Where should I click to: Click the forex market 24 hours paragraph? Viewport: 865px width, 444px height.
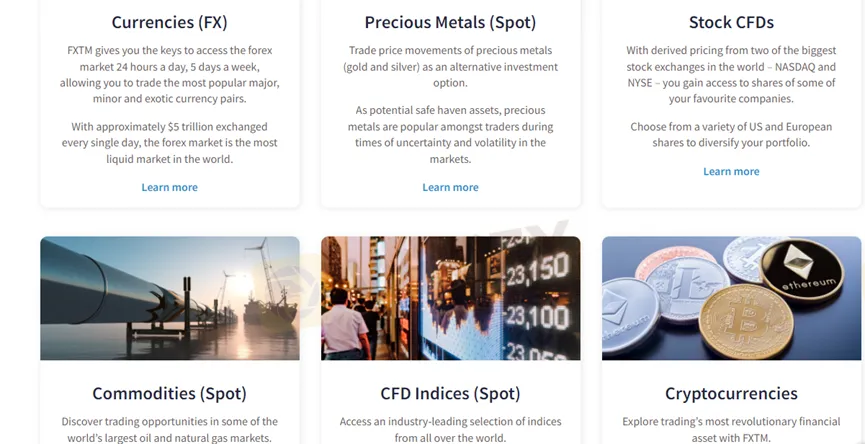pyautogui.click(x=169, y=75)
